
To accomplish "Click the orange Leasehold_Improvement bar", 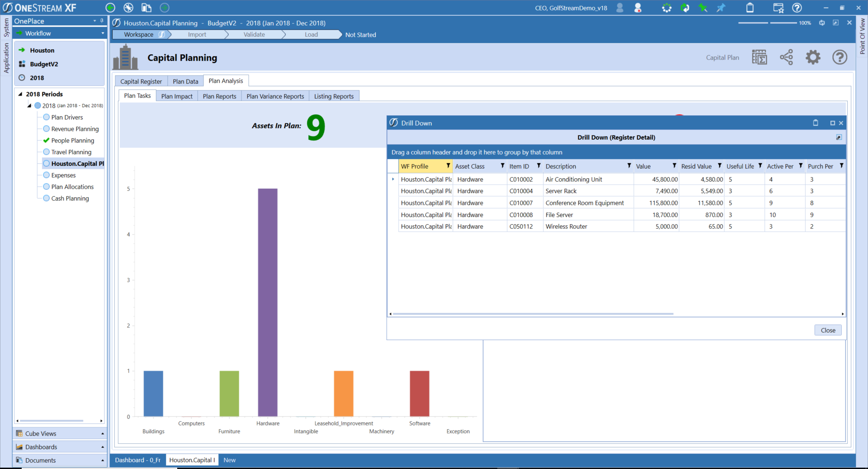I will pos(344,393).
